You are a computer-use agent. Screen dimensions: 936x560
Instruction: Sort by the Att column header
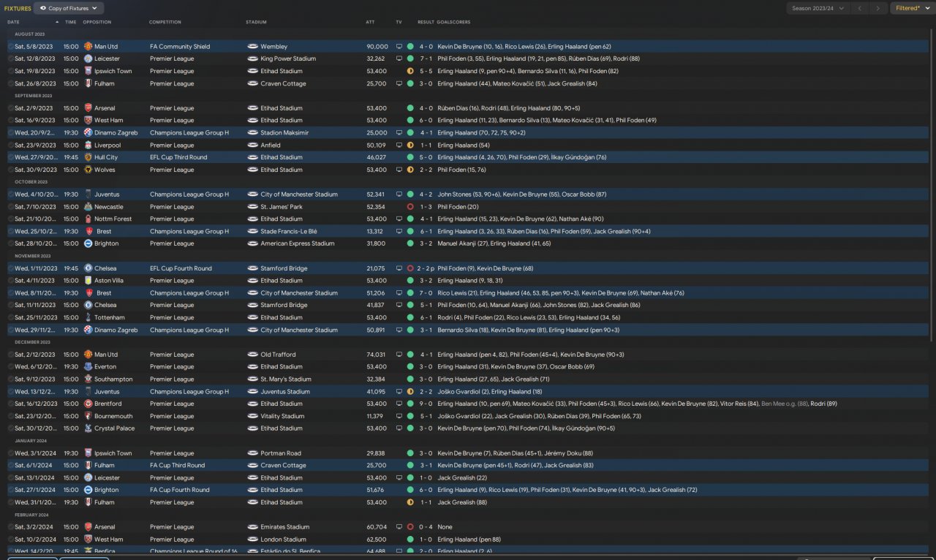pos(370,22)
